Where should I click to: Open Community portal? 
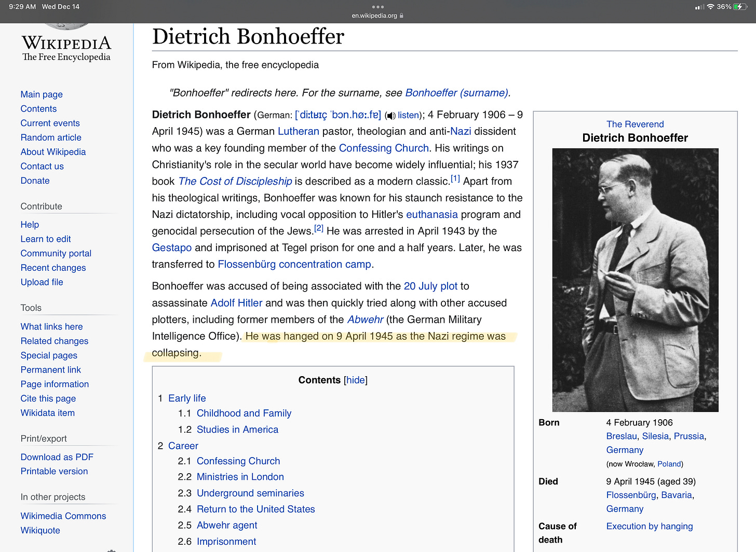pyautogui.click(x=56, y=253)
